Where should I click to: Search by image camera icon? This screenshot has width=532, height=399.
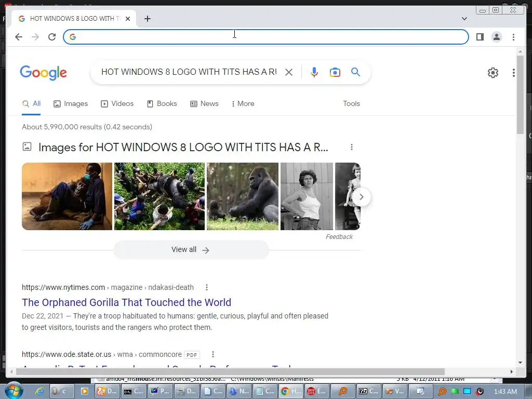pos(335,72)
